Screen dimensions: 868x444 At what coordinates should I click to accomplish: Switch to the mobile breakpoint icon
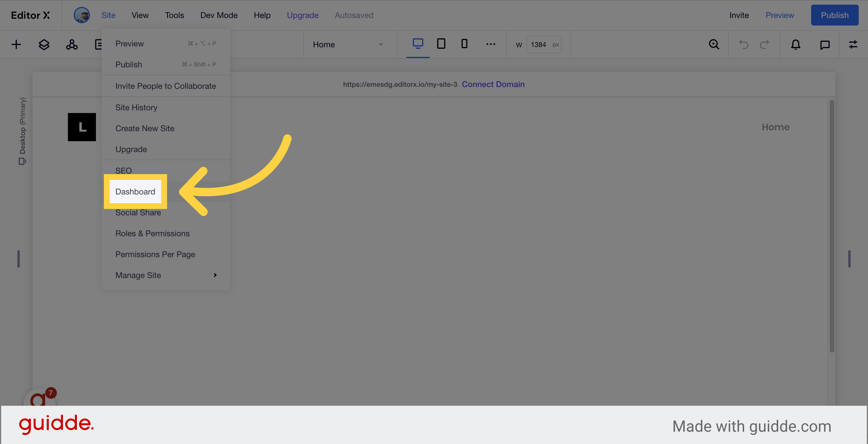click(464, 44)
